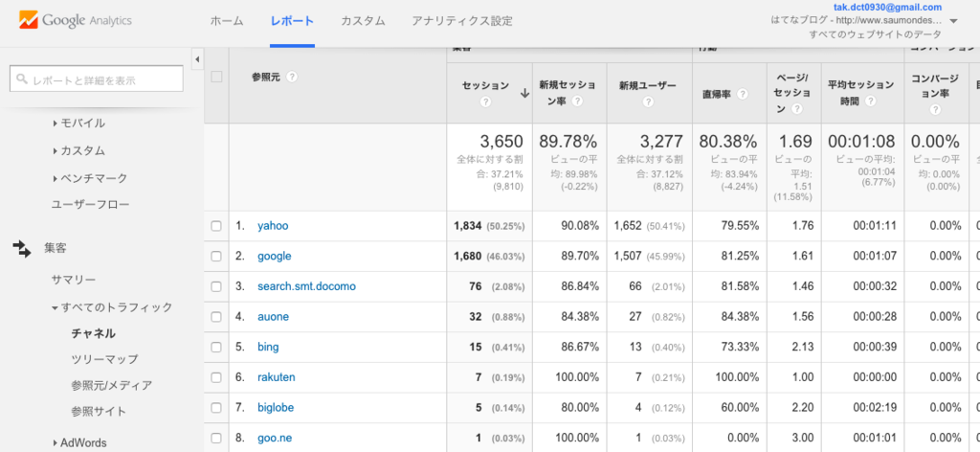This screenshot has height=452, width=980.
Task: Click 集客 heading in sidebar
Action: tap(55, 249)
